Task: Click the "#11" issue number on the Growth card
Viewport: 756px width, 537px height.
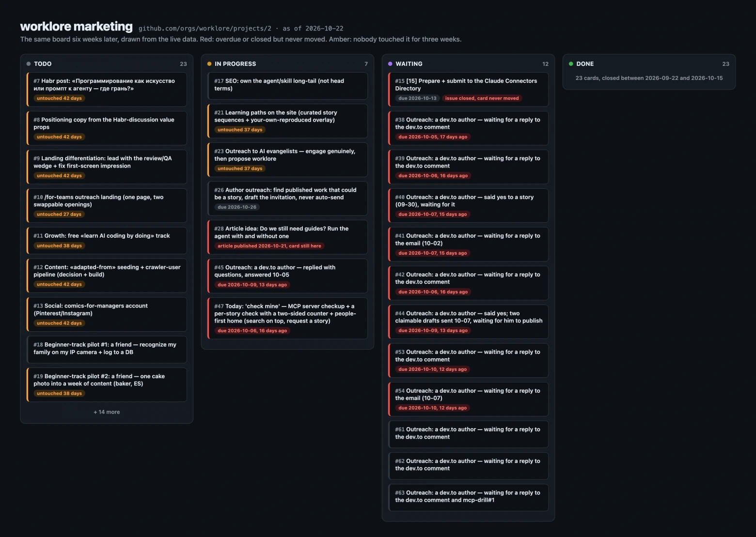Action: (38, 236)
